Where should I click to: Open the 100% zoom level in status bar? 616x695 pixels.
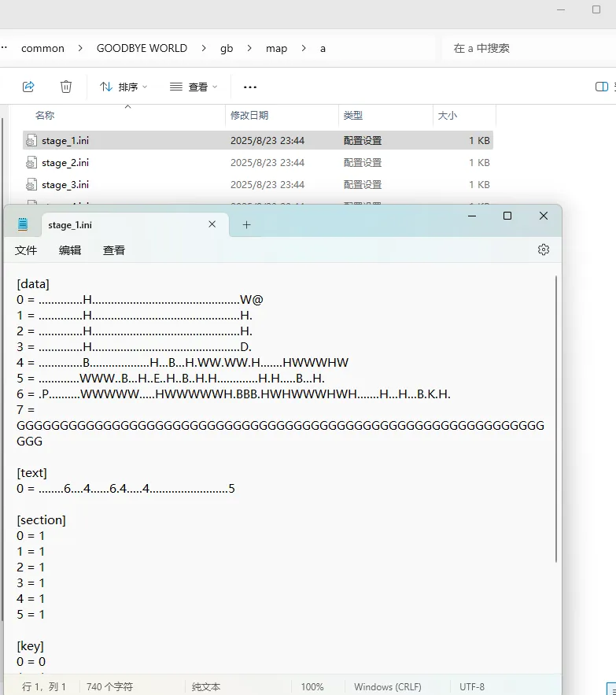[312, 687]
